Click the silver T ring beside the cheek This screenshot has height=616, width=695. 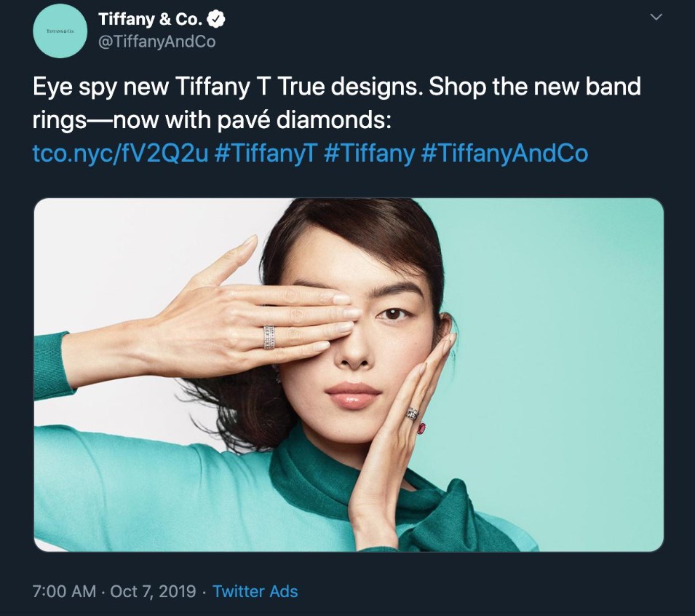point(413,414)
